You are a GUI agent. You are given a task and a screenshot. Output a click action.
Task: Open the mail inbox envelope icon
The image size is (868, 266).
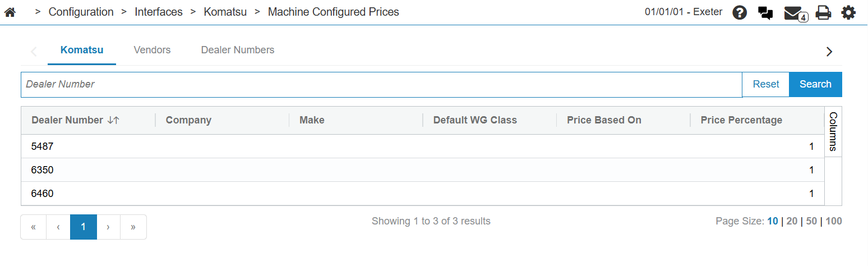tap(793, 12)
